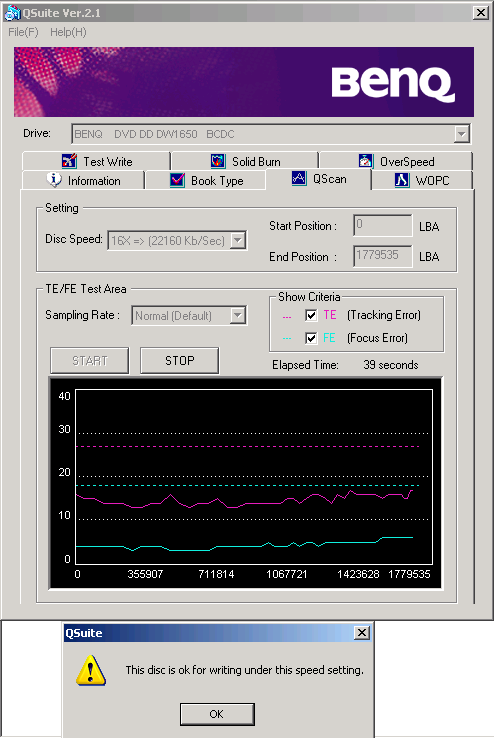Click the BenQ banner image
Viewport: 494px width, 738px height.
click(x=244, y=82)
